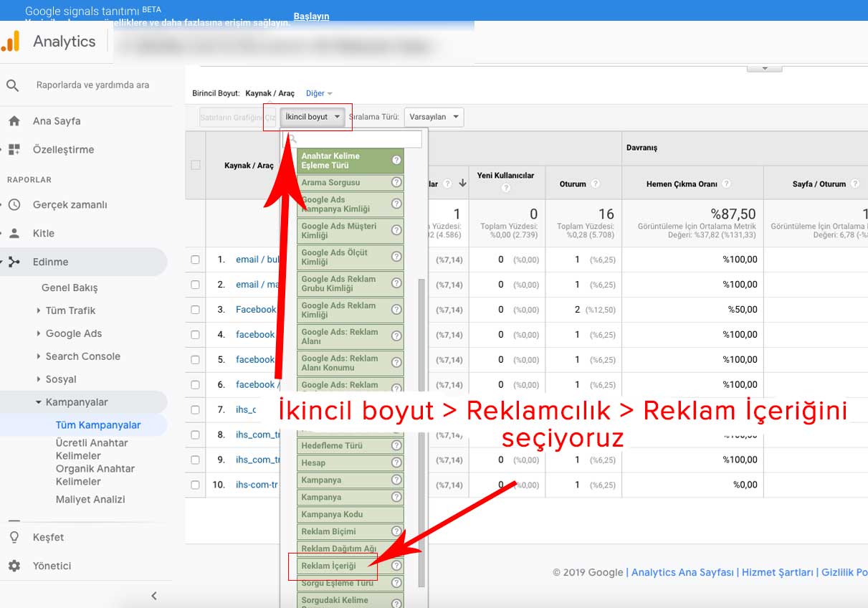Click help icon beside Google Ads Müşteri Kimliği
The height and width of the screenshot is (608, 868).
396,230
